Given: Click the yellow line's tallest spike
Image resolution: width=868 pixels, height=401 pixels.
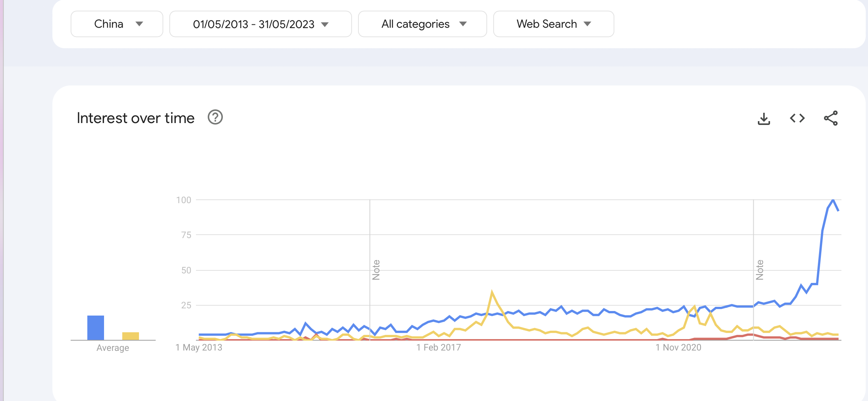Looking at the screenshot, I should click(492, 292).
